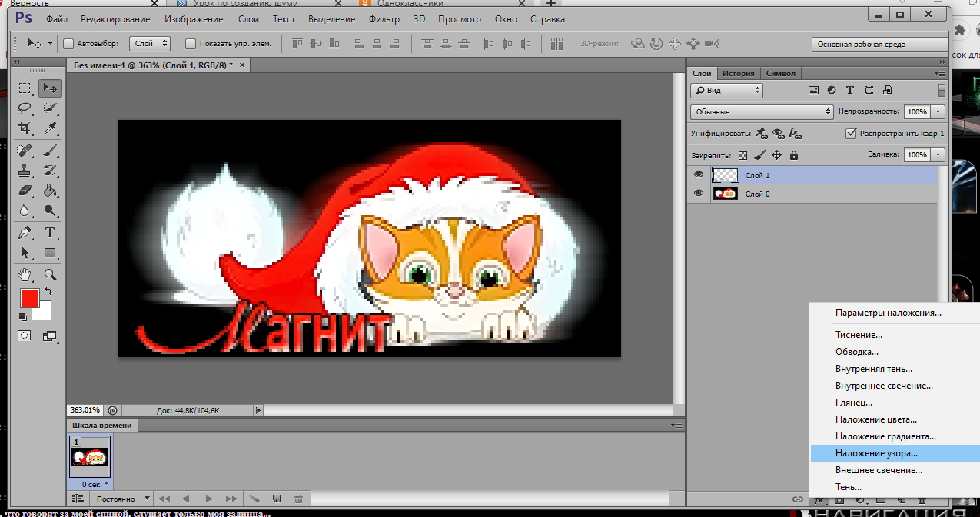Toggle unify layer visibility icon

778,133
